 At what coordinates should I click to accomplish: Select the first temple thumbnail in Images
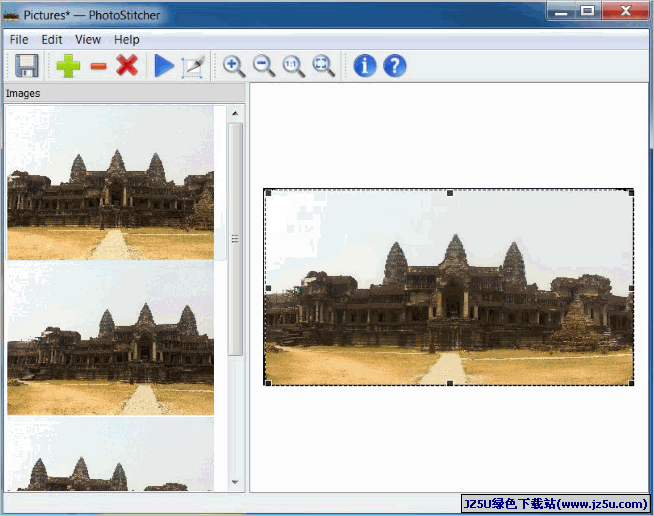111,183
